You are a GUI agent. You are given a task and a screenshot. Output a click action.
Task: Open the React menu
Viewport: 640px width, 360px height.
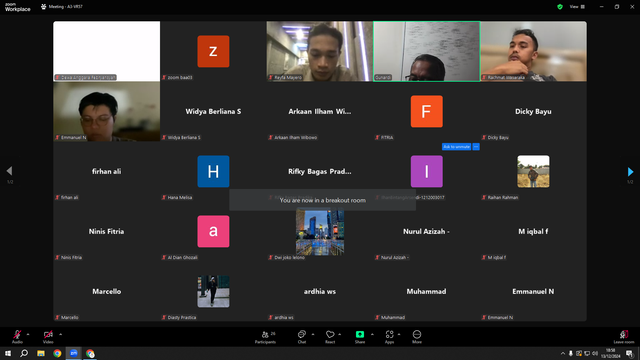pyautogui.click(x=330, y=337)
